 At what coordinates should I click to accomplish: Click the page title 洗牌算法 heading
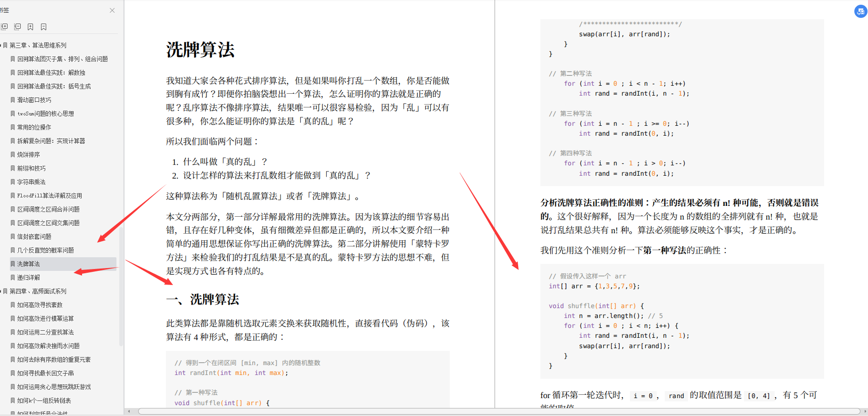(200, 50)
